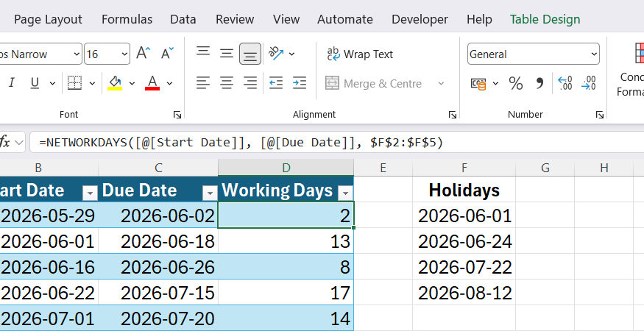Expand orientation options arrow
The image size is (644, 331).
click(292, 54)
